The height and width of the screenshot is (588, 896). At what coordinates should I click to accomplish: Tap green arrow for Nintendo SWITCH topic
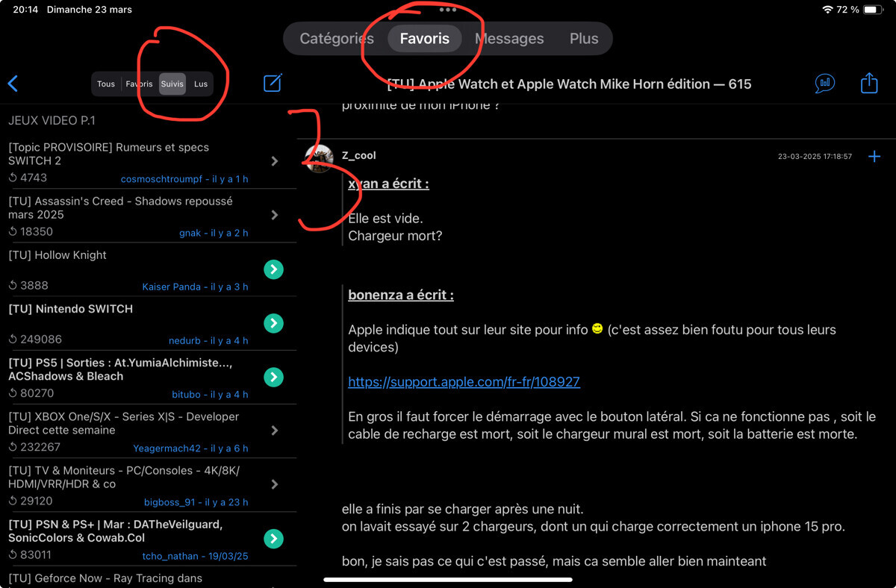[x=274, y=323]
